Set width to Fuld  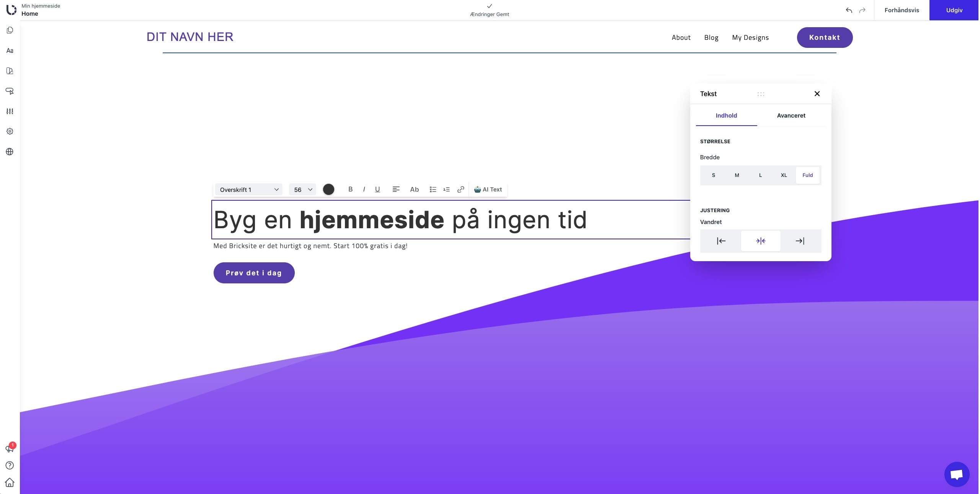[x=808, y=175]
